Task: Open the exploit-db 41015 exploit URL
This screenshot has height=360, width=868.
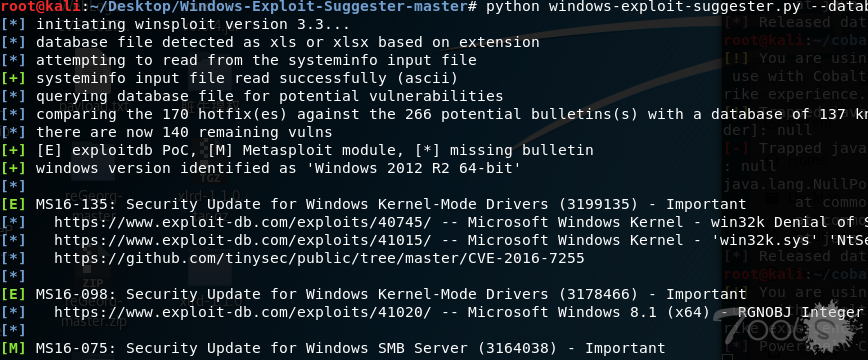Action: tap(242, 240)
